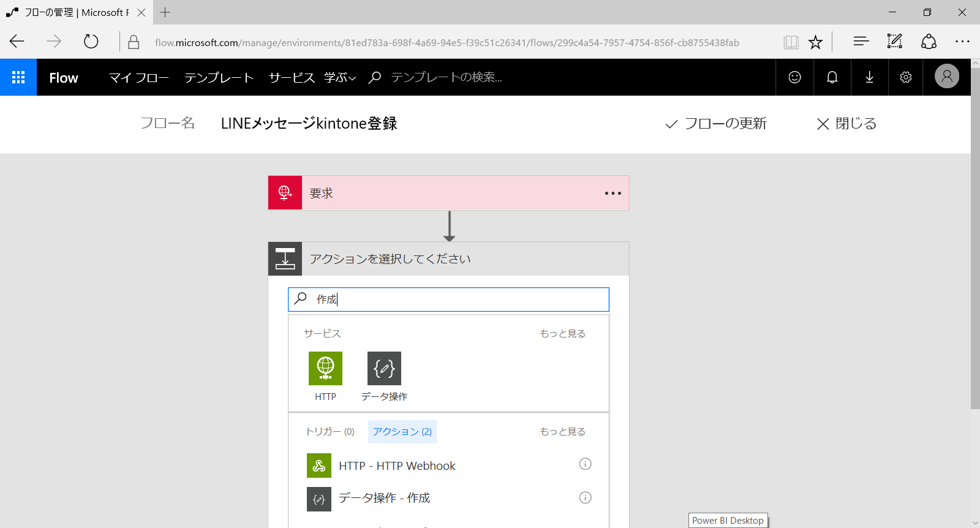This screenshot has width=980, height=528.
Task: Expand the 学ぶ dropdown menu
Action: (x=340, y=77)
